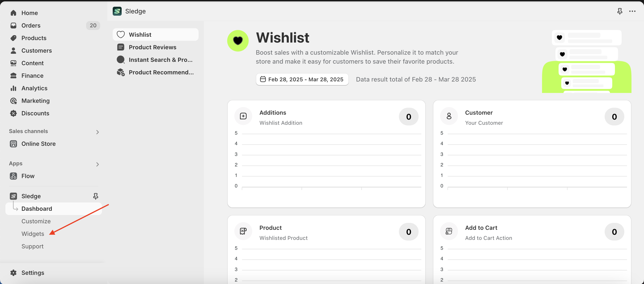
Task: Click the Products tag icon
Action: (13, 38)
